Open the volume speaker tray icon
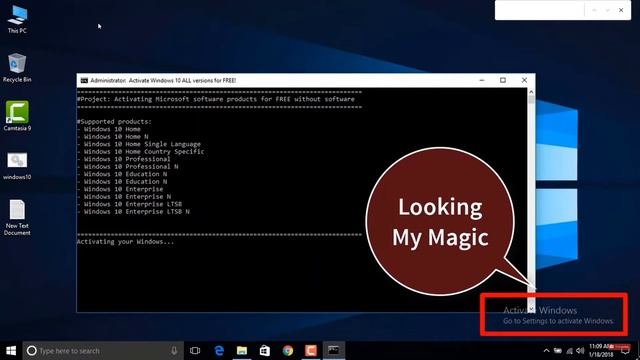The height and width of the screenshot is (360, 640). (580, 351)
